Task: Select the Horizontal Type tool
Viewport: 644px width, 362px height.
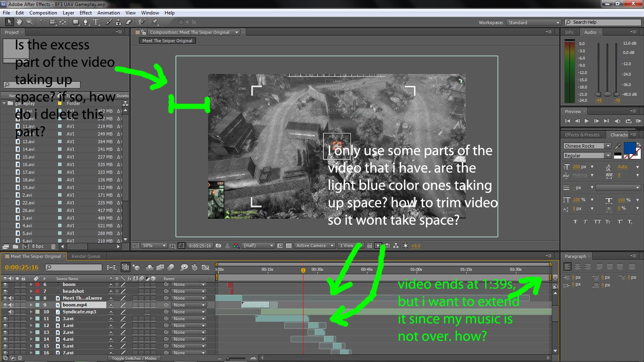Action: coord(96,22)
